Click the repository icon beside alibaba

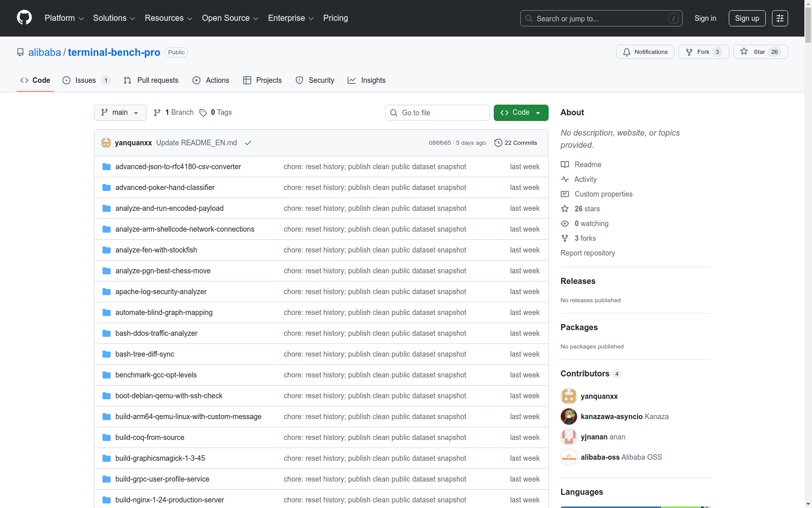pos(20,52)
